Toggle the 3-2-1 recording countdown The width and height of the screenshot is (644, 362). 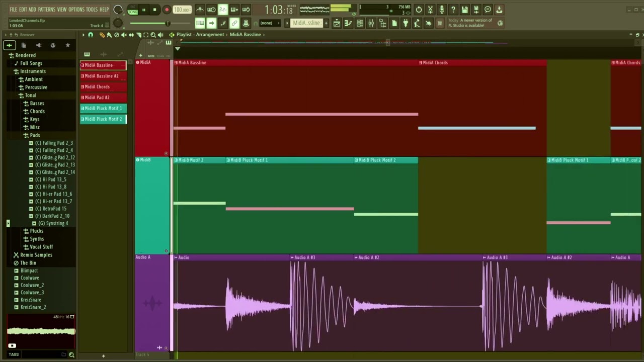click(223, 10)
